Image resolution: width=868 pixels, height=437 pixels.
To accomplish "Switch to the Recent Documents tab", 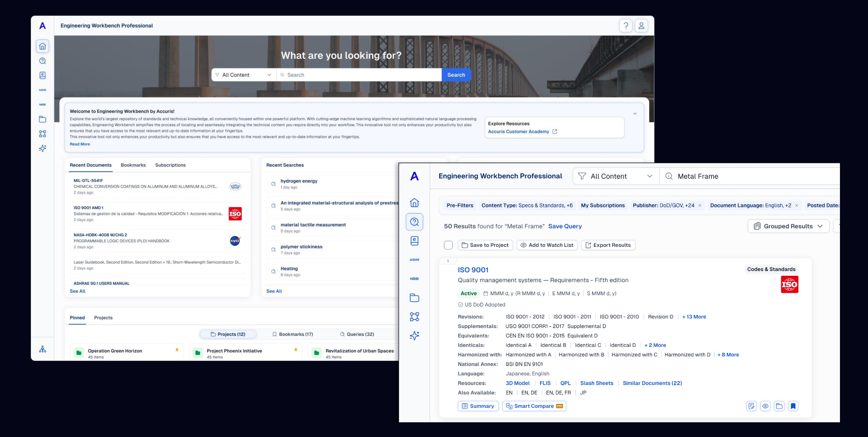I will point(91,165).
